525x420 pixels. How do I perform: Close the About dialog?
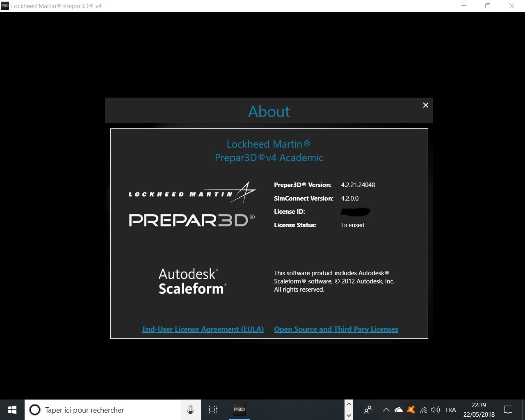[425, 105]
